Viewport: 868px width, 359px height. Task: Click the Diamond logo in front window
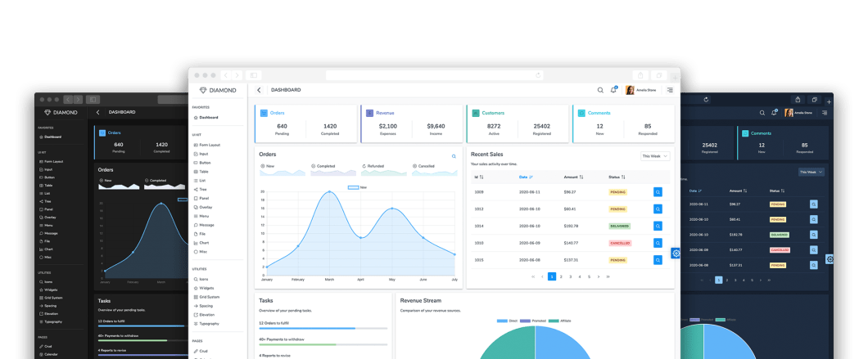coord(218,90)
